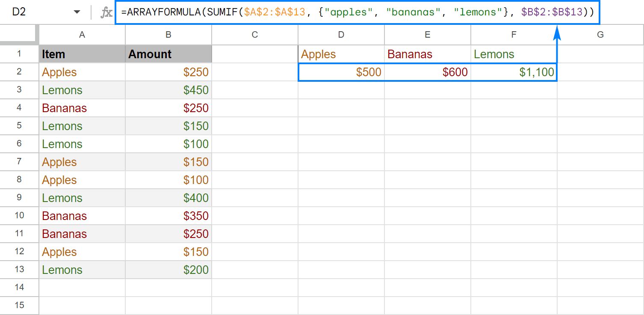644x315 pixels.
Task: Click Bananas label in cell E1
Action: coord(428,54)
